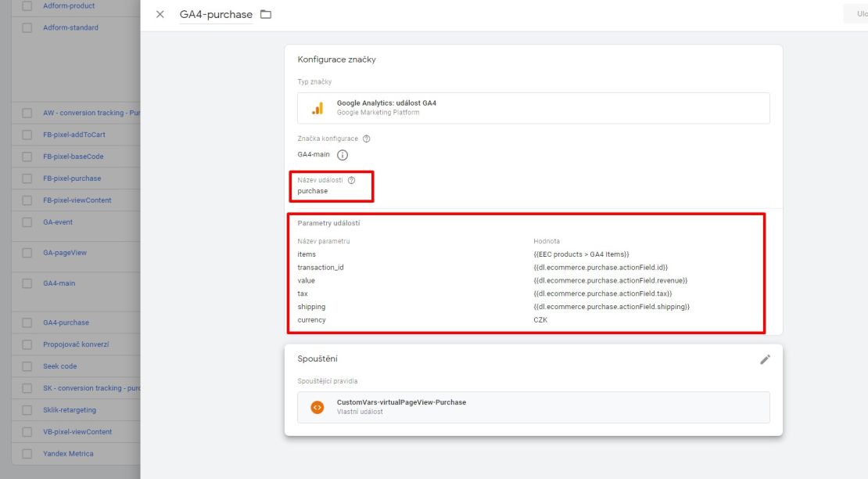Click the {{EEC products > GA4 Items}} value
Screen dimensions: 868x479
pyautogui.click(x=581, y=254)
